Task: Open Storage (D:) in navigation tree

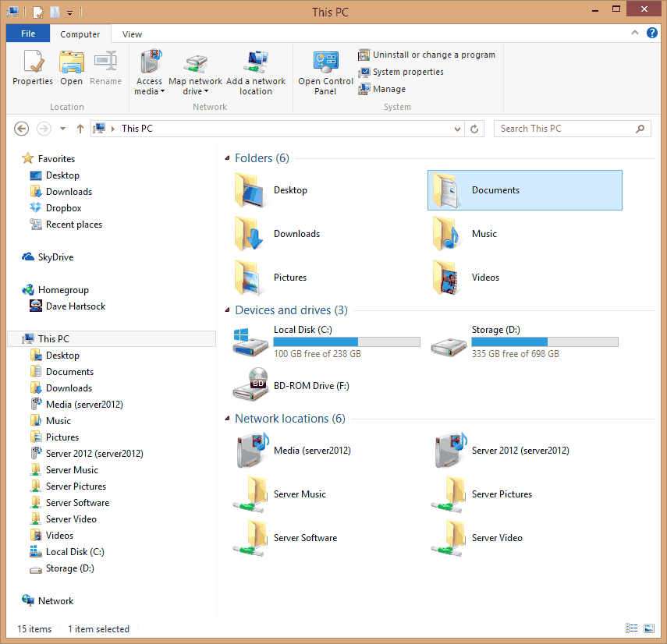Action: [69, 568]
